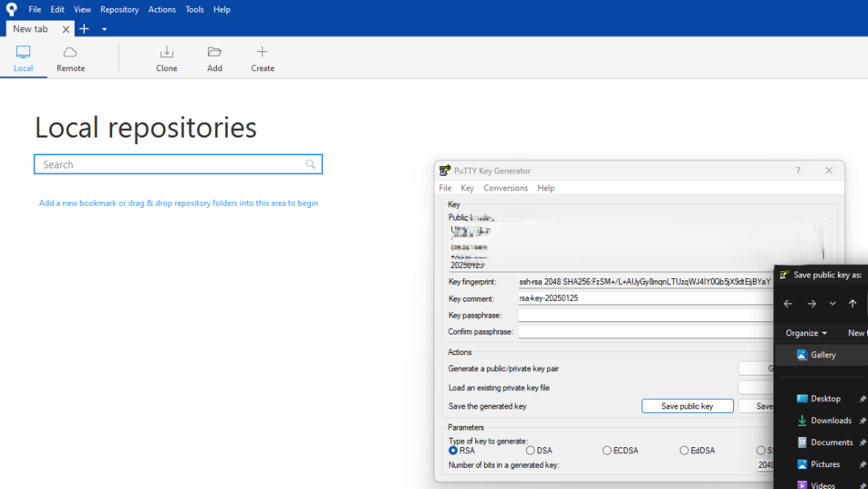This screenshot has height=489, width=868.
Task: Select the DSA key type
Action: [531, 451]
